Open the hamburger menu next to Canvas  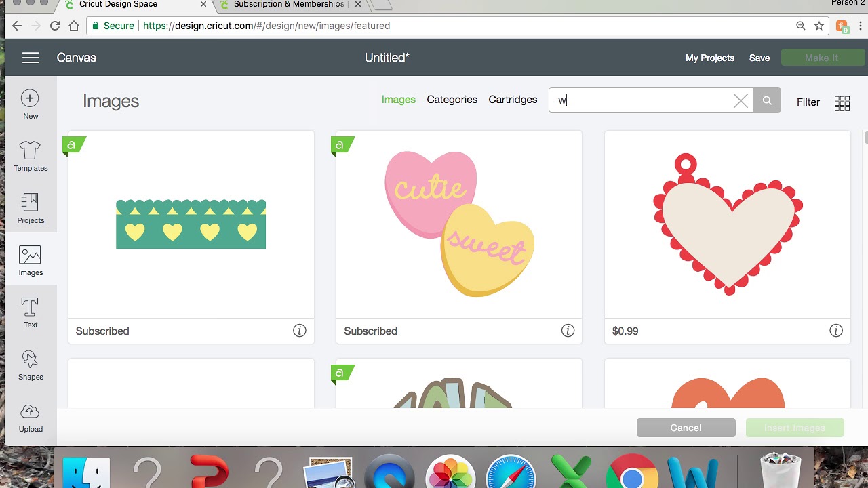pos(31,58)
